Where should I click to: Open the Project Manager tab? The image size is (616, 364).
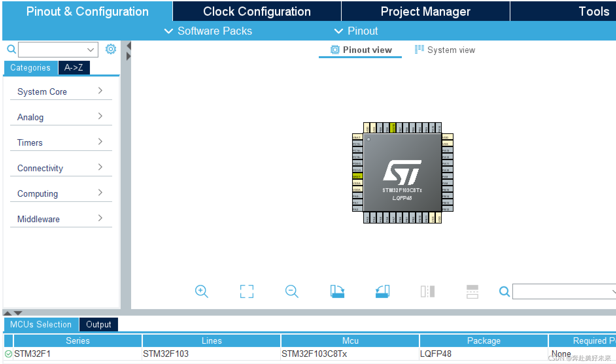pyautogui.click(x=425, y=11)
